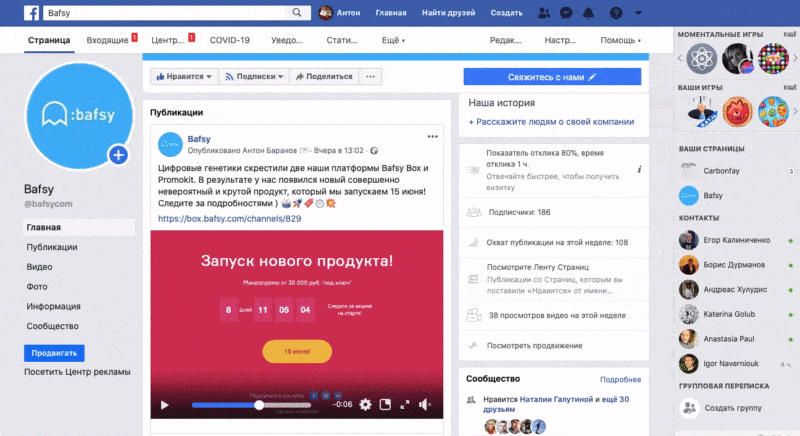
Task: Open video settings gear icon
Action: [x=365, y=405]
